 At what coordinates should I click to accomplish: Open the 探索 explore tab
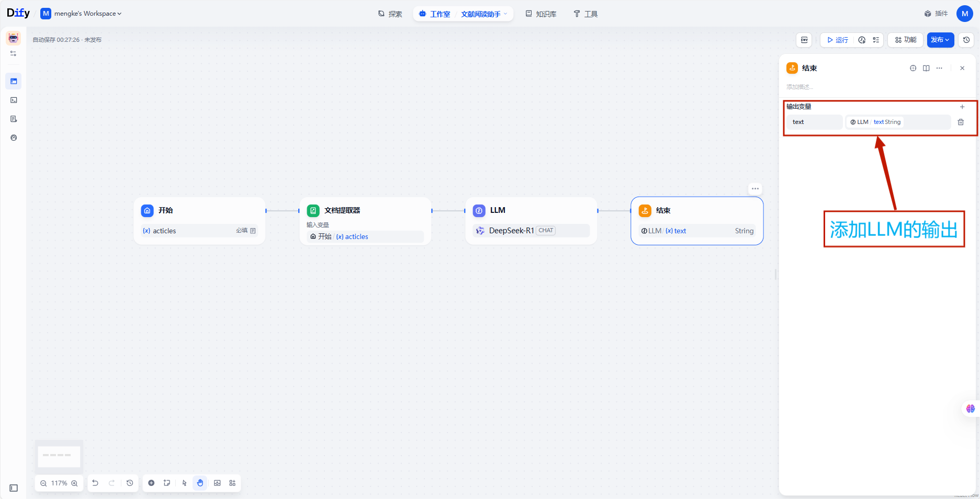click(x=390, y=14)
